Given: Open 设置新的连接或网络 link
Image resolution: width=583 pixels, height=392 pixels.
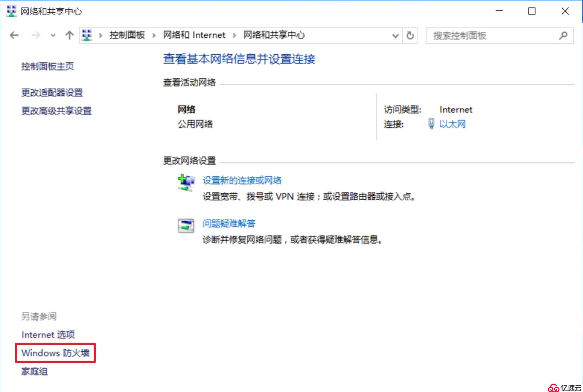Looking at the screenshot, I should [x=242, y=181].
